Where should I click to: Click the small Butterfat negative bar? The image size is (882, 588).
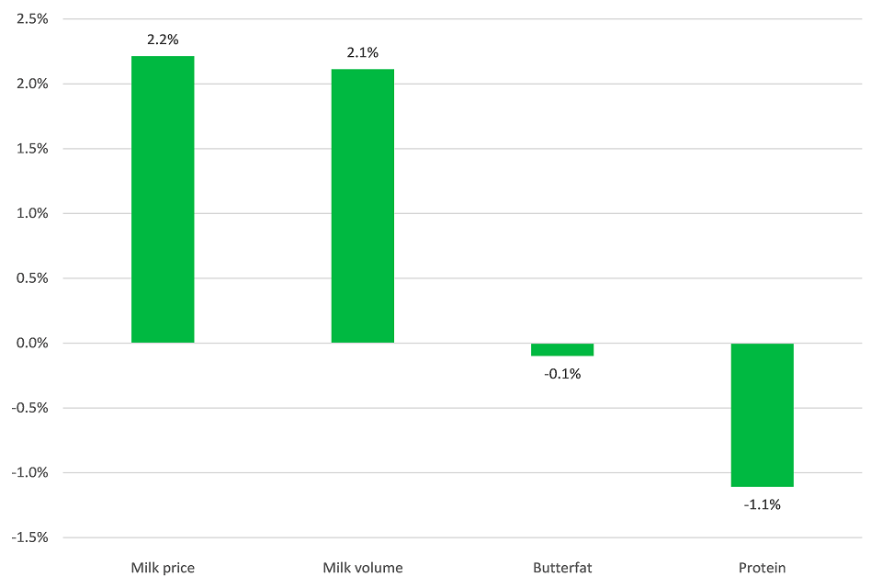562,349
